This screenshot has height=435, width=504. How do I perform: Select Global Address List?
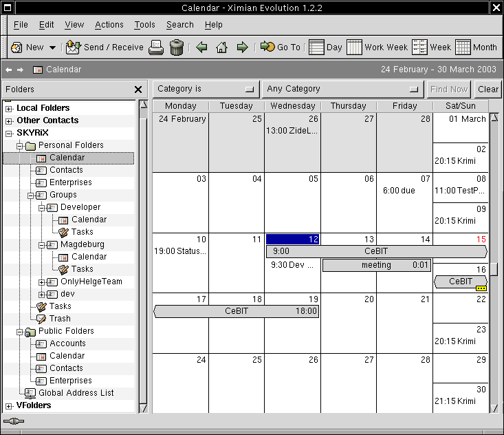click(x=76, y=393)
